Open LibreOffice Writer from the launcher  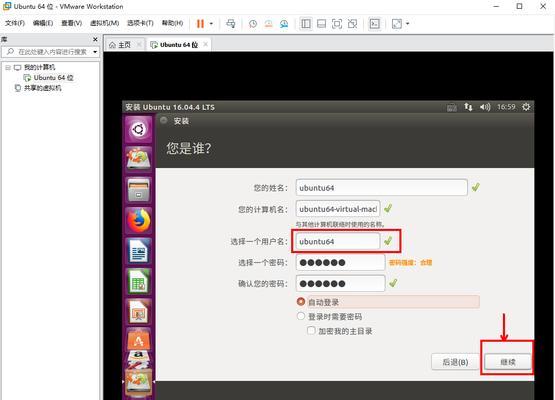[x=138, y=251]
